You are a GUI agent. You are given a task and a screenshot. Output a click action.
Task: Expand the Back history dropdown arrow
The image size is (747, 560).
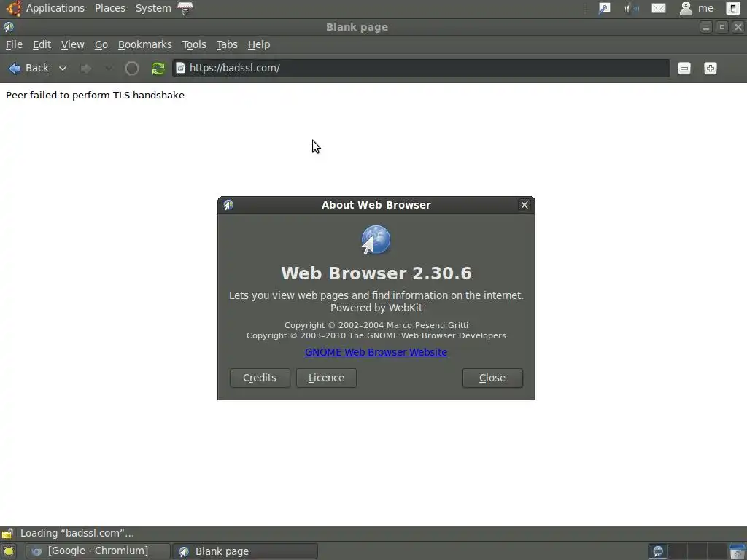63,69
